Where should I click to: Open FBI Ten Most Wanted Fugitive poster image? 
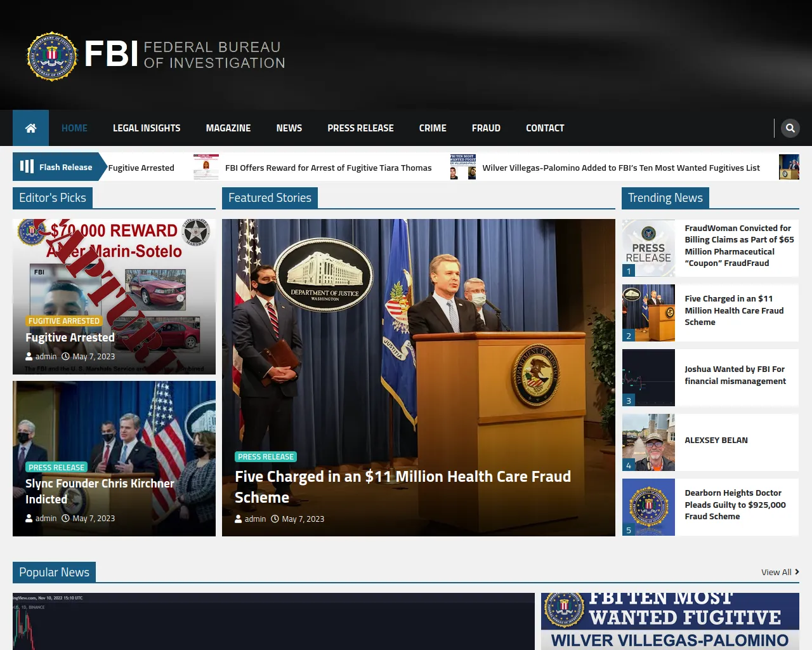pyautogui.click(x=670, y=621)
